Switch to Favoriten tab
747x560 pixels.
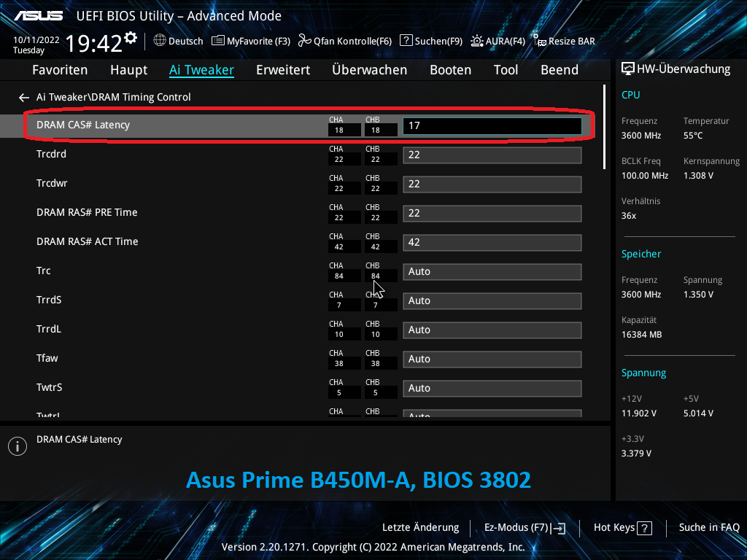click(x=60, y=70)
